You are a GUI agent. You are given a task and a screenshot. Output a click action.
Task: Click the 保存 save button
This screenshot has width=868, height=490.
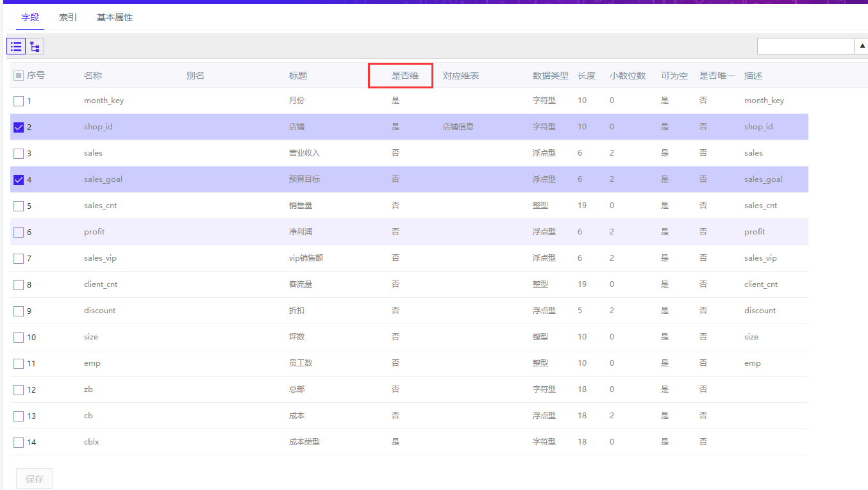34,478
